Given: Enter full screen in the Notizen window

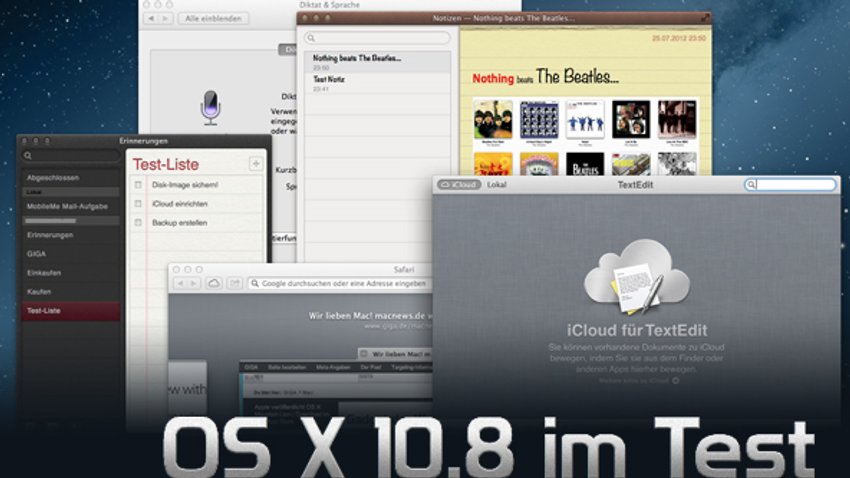Looking at the screenshot, I should pos(705,18).
